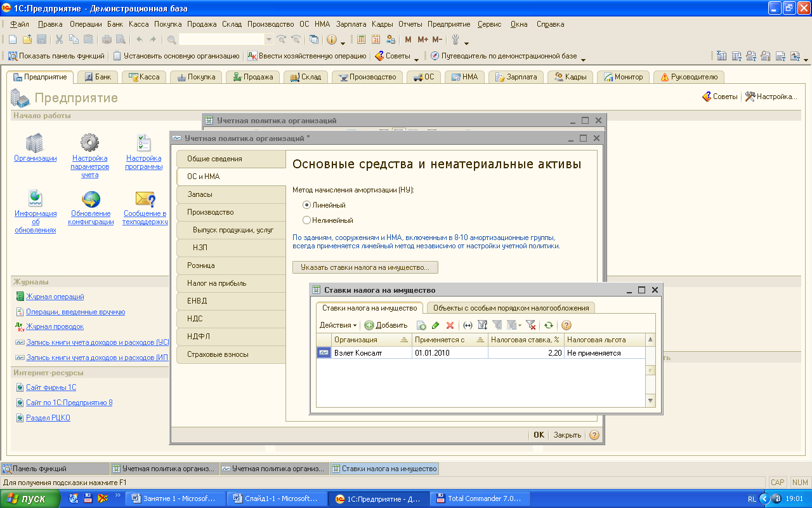The height and width of the screenshot is (508, 812).
Task: Switch to Объекты с особым порядком налогообложения tab
Action: click(511, 308)
